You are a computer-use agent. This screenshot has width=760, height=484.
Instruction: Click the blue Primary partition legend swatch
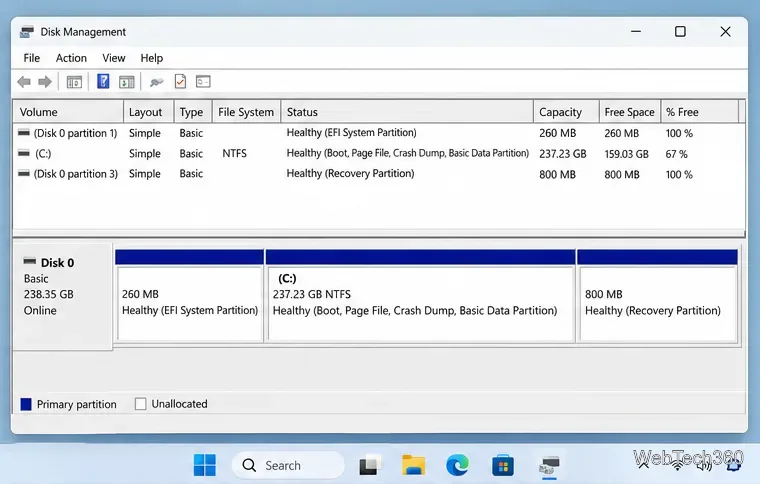point(26,404)
